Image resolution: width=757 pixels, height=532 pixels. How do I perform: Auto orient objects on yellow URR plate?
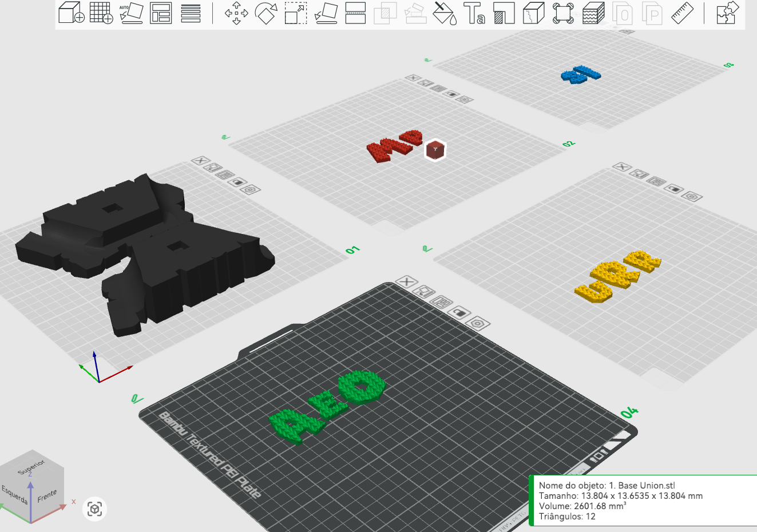pyautogui.click(x=639, y=174)
